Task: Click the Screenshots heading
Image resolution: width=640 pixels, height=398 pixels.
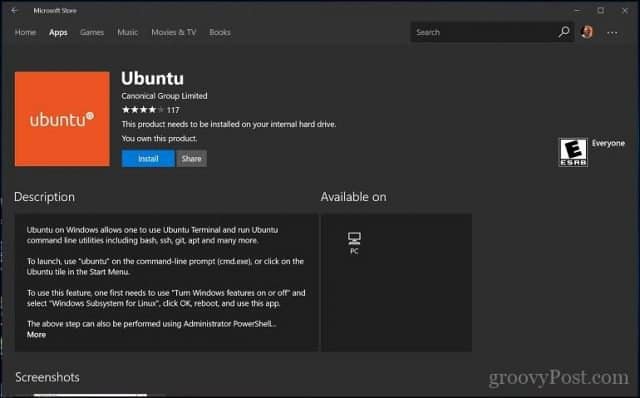Action: point(47,377)
